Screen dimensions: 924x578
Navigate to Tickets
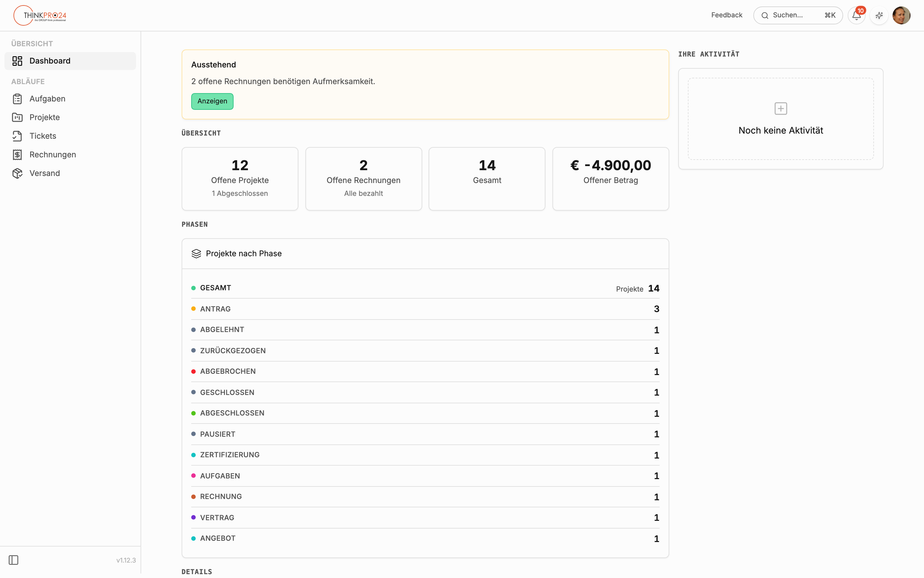pyautogui.click(x=70, y=136)
